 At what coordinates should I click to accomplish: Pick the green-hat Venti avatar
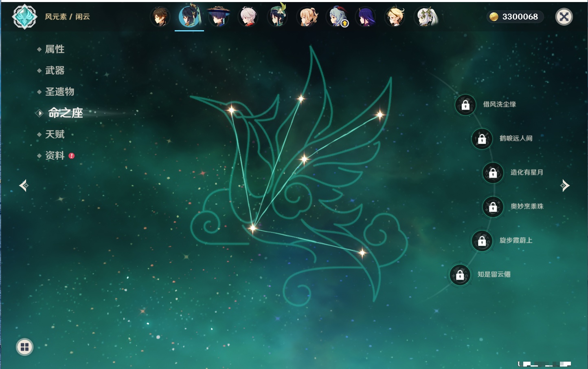[277, 16]
